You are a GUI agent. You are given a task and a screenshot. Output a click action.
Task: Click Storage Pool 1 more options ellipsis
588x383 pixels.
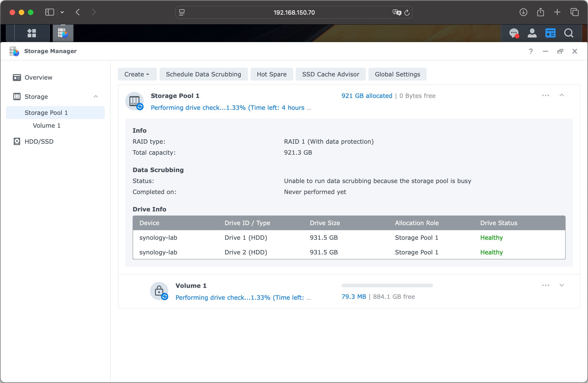point(545,95)
